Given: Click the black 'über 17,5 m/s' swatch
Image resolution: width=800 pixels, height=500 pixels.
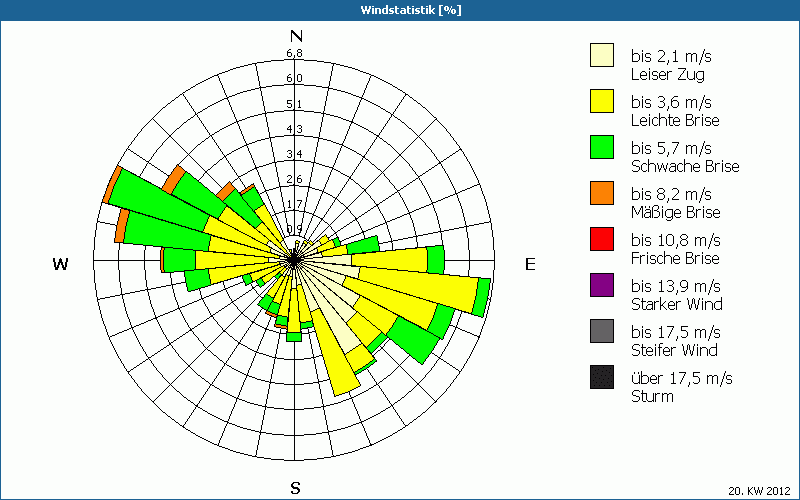Looking at the screenshot, I should coord(602,377).
